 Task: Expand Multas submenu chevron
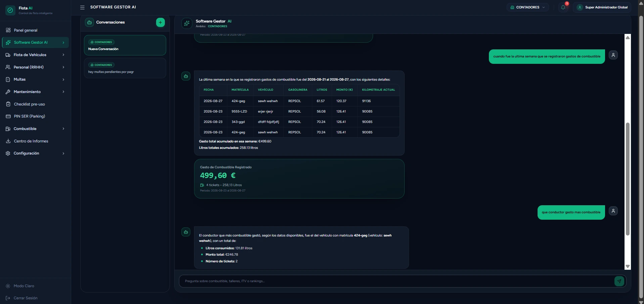pyautogui.click(x=63, y=80)
